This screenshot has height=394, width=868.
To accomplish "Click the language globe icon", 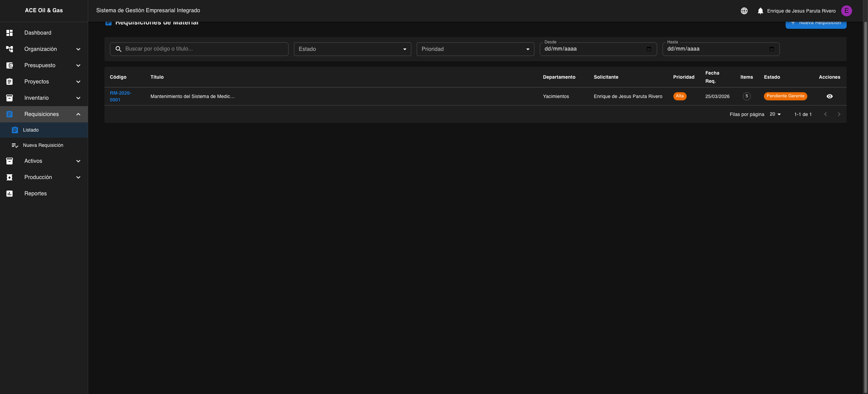I will click(x=744, y=11).
